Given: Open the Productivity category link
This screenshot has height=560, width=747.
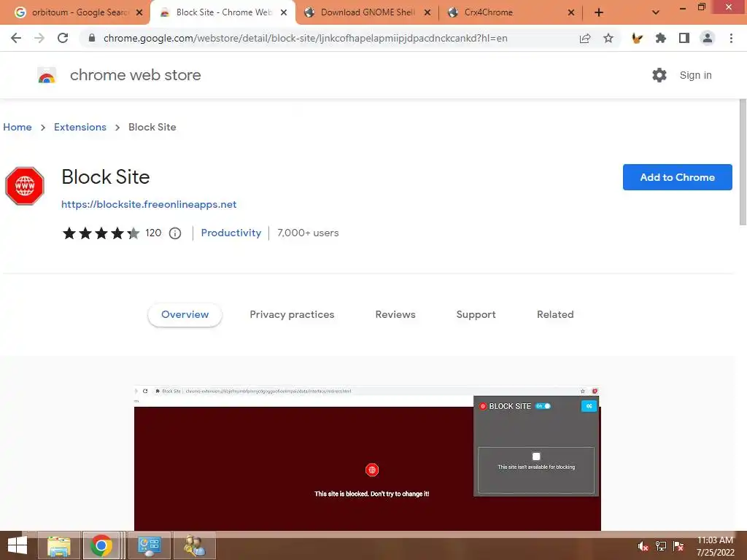Looking at the screenshot, I should point(231,233).
